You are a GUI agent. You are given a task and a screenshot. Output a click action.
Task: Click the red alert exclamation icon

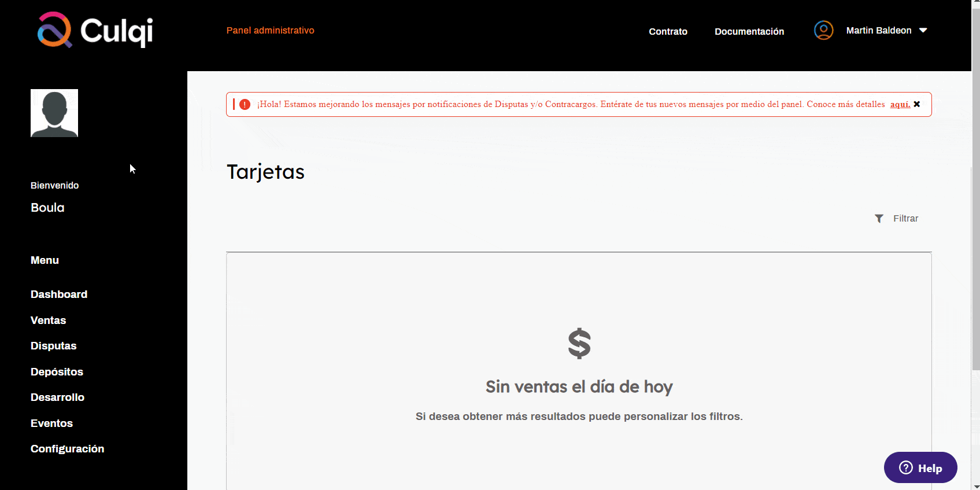[x=245, y=105]
